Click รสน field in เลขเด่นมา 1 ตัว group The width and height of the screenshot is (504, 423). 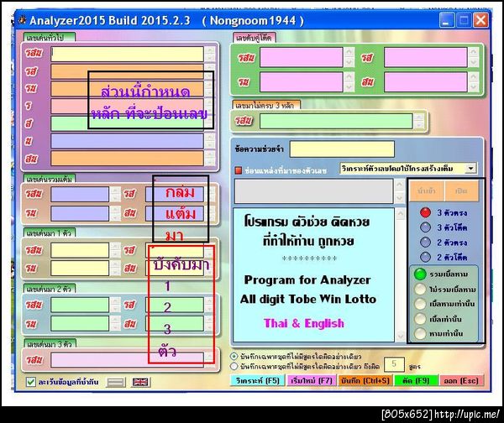pyautogui.click(x=80, y=250)
